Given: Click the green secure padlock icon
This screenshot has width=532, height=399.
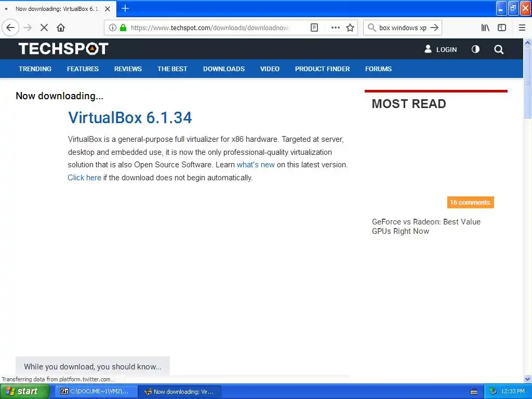Looking at the screenshot, I should [x=123, y=28].
